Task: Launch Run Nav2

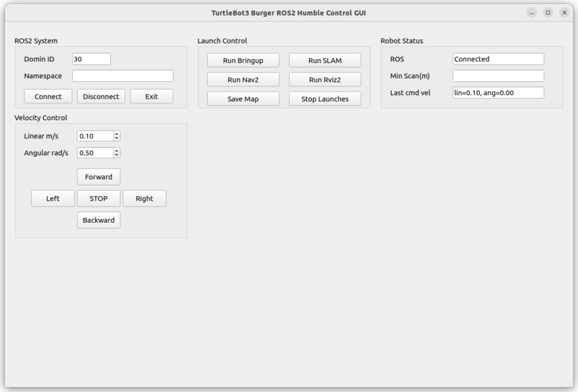Action: pos(243,80)
